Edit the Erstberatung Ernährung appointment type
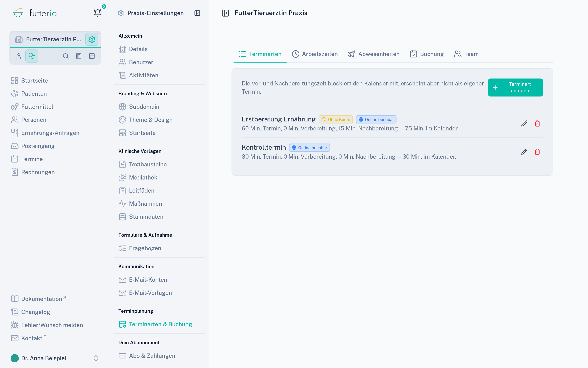588x368 pixels. coord(524,124)
